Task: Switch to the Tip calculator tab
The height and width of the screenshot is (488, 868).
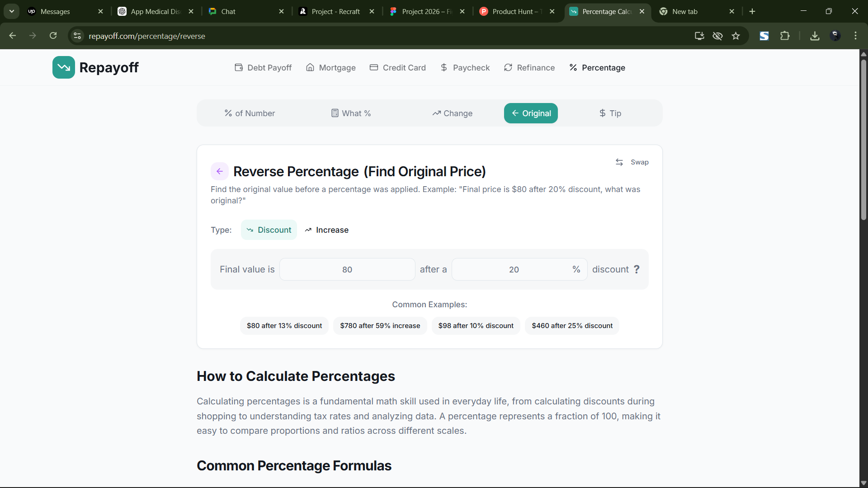Action: coord(610,113)
